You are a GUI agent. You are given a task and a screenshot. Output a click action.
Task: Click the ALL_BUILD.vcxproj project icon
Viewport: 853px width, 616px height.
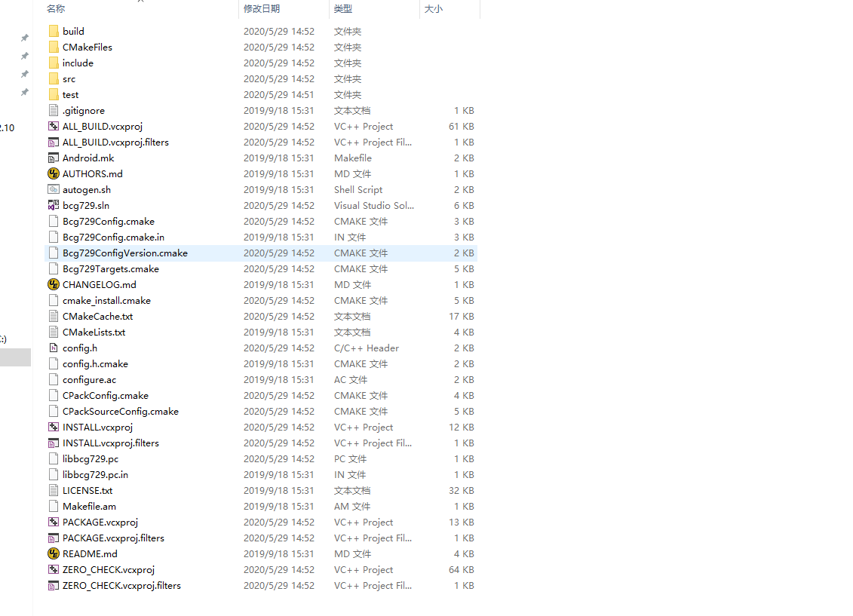click(54, 126)
